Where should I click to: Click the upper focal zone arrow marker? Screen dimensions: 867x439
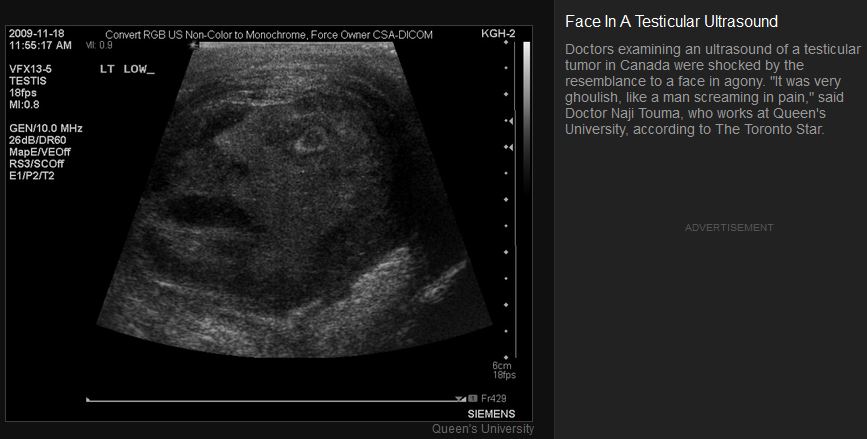coord(509,121)
